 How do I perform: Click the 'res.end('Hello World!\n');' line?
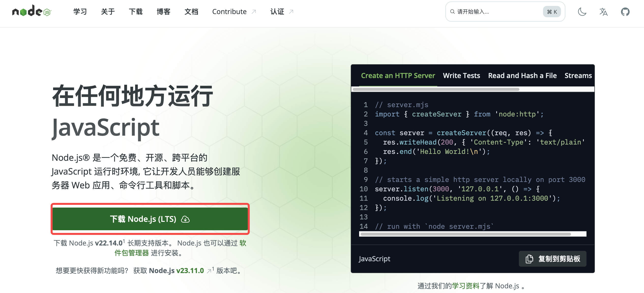pos(436,151)
